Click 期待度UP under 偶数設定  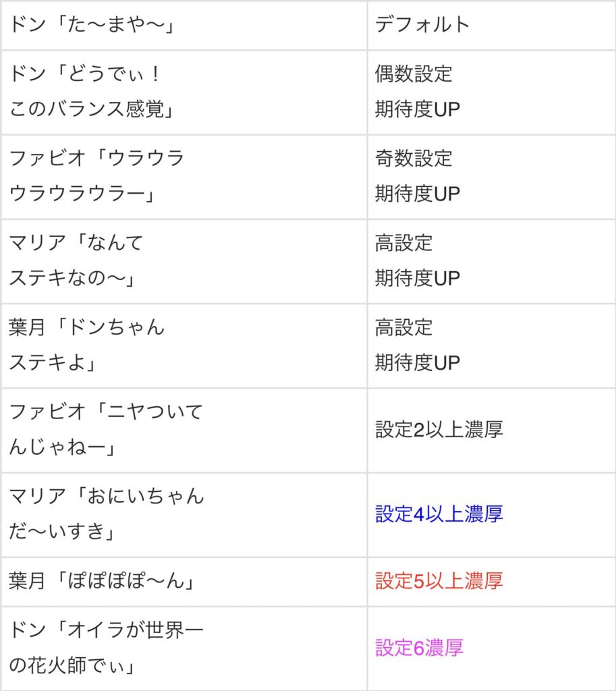[x=417, y=110]
